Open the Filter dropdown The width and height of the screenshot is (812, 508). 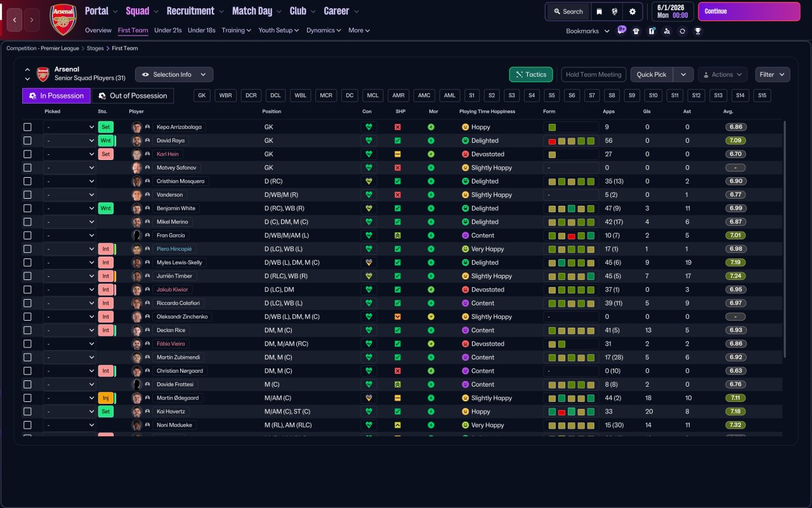tap(773, 74)
